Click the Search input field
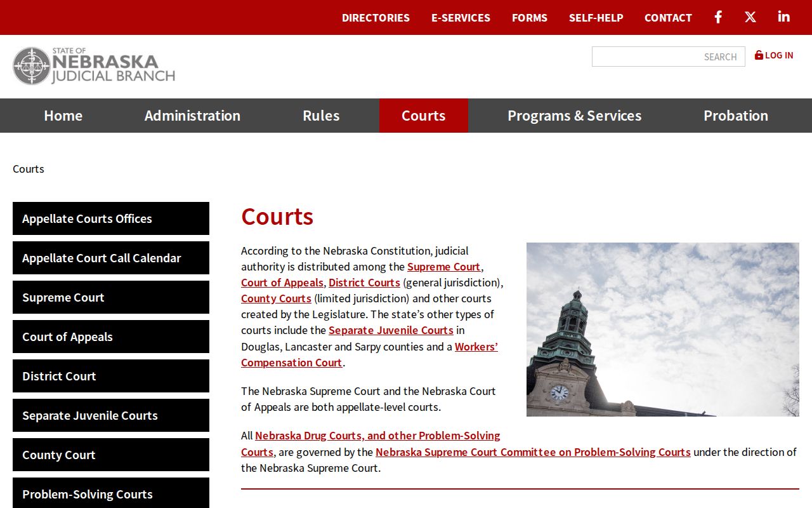This screenshot has height=508, width=812. [669, 57]
